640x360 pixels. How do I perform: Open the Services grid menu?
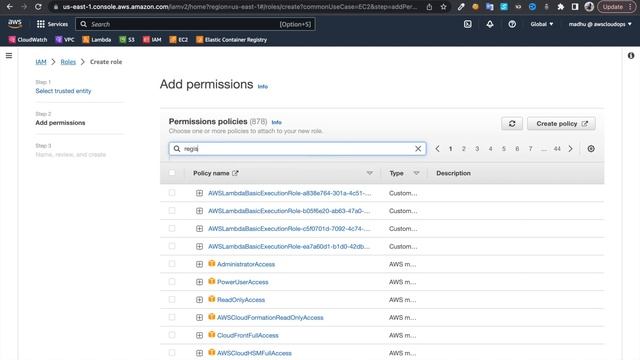click(x=52, y=24)
